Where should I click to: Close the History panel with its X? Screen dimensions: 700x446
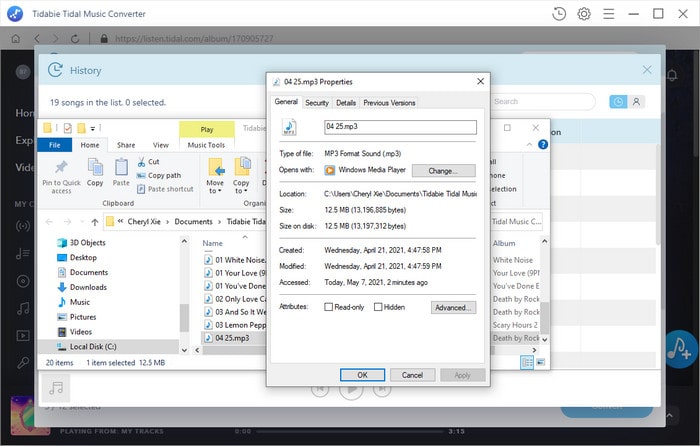tap(647, 70)
